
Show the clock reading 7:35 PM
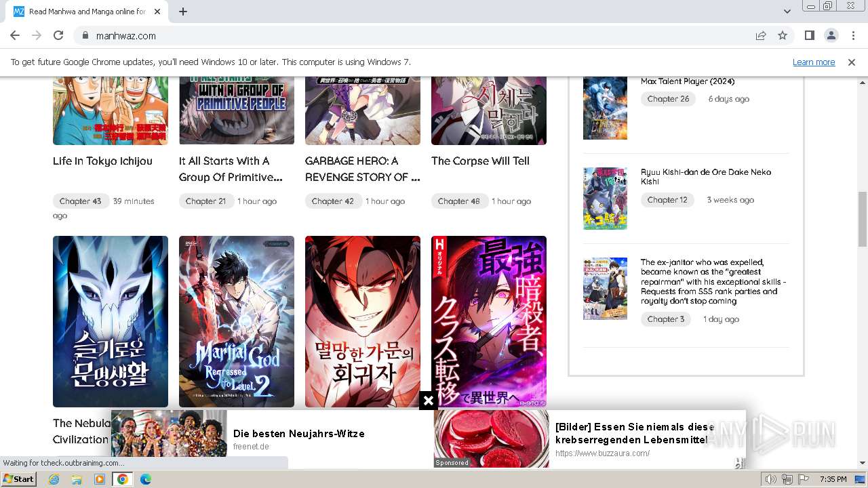(x=833, y=479)
